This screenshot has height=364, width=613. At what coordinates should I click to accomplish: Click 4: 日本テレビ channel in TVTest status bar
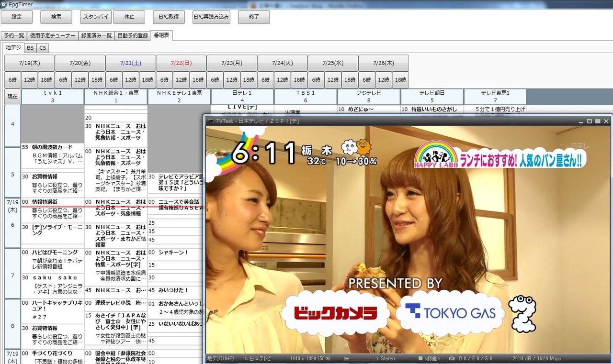point(257,358)
